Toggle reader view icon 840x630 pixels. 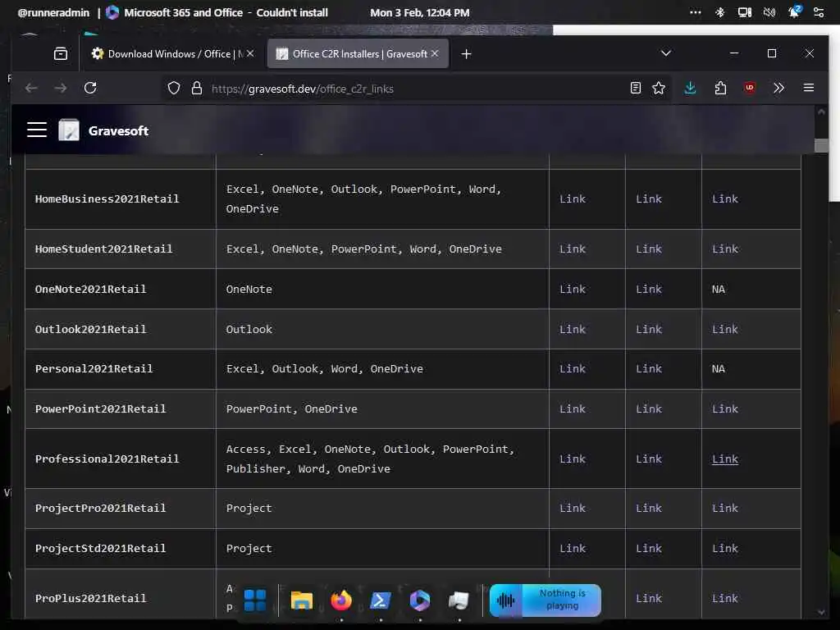pyautogui.click(x=636, y=88)
